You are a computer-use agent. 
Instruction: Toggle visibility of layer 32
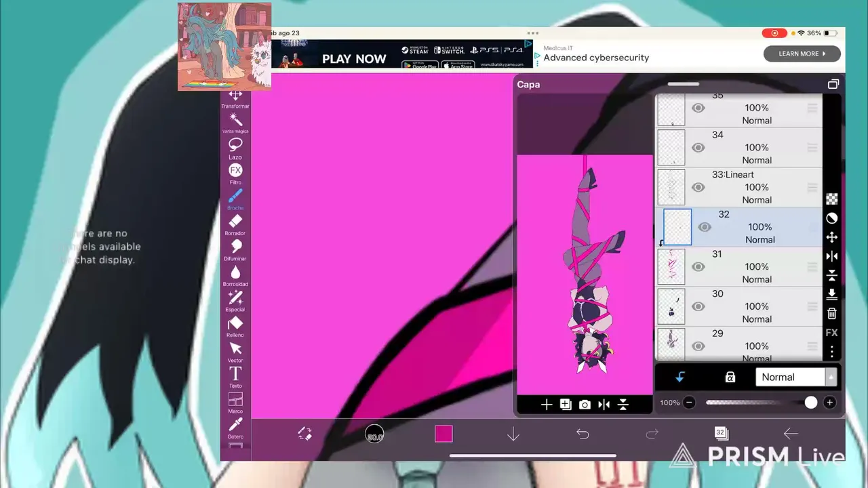click(x=705, y=227)
